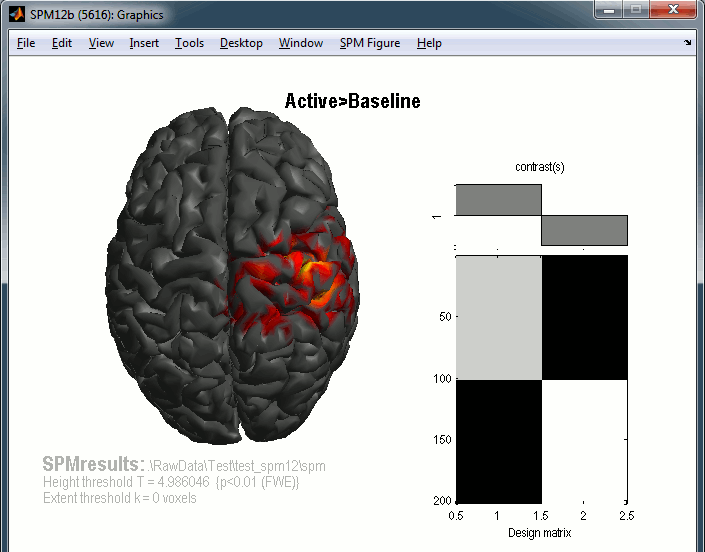Select the Active>Baseline title text
Screen dimensions: 705x552
coord(352,101)
